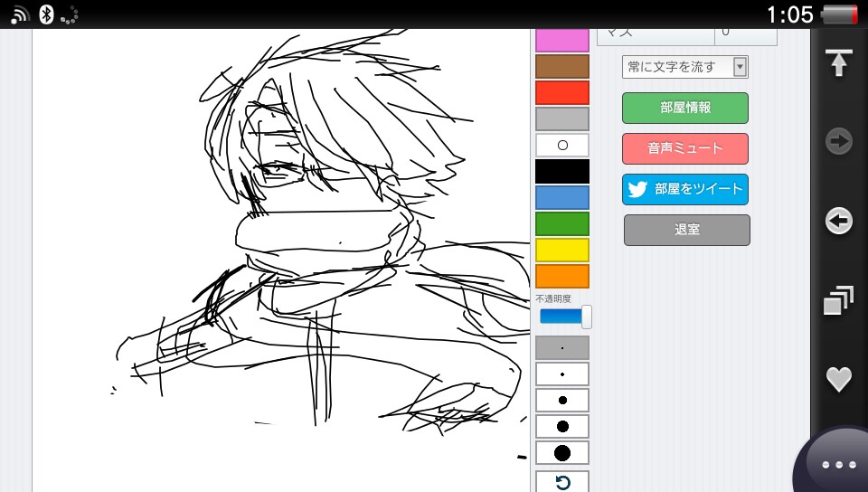
Task: Pick the yellow color swatch
Action: tap(562, 250)
